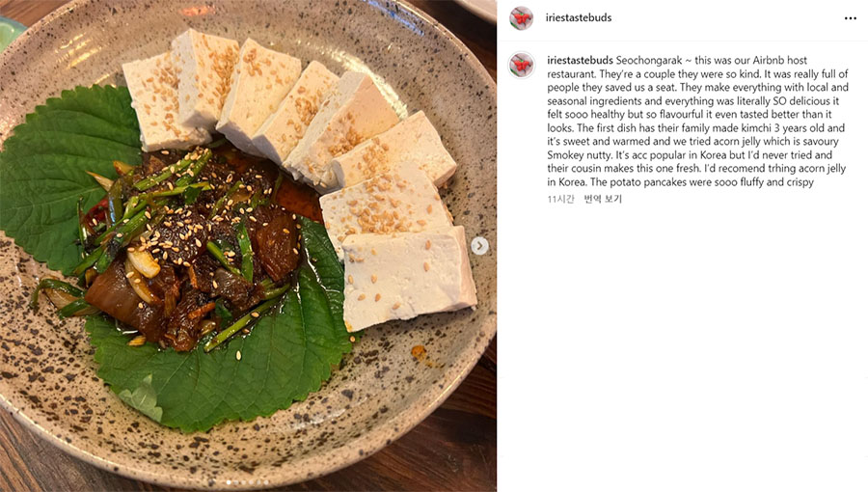The image size is (868, 492).
Task: Go to the next photo with arrow
Action: coord(480,246)
